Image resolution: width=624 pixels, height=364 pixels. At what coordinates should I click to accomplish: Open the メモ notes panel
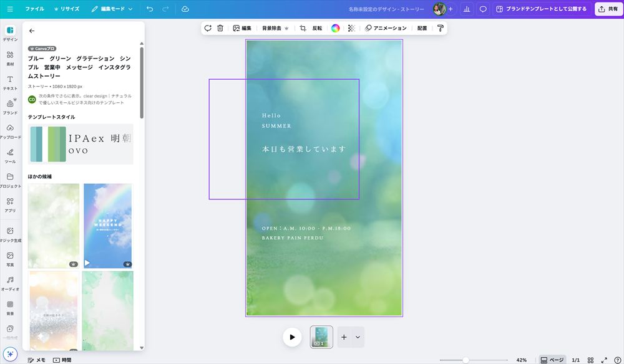[x=36, y=360]
